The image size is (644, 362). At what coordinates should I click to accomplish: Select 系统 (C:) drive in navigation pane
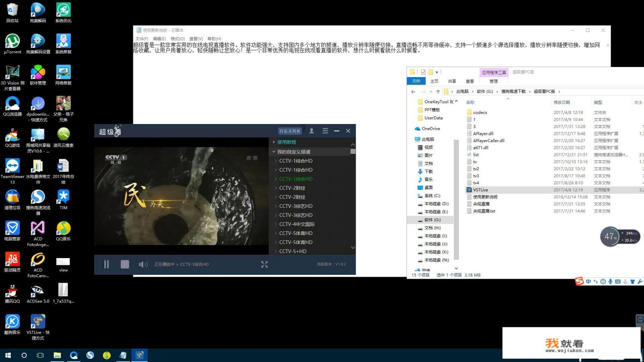(432, 196)
